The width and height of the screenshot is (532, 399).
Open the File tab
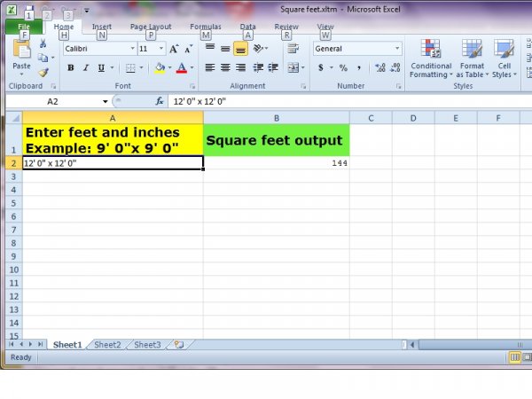coord(24,27)
